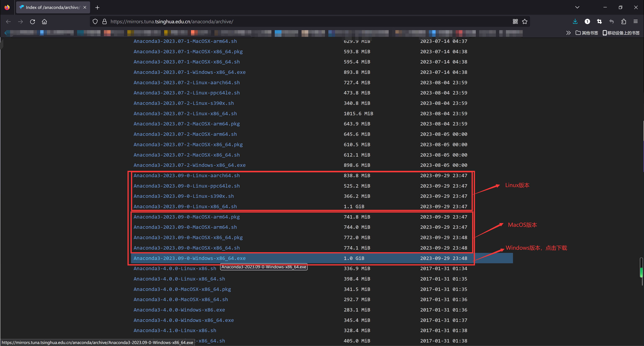Click the 1.1 GiB size value
Screen dimensions: 644x346
click(354, 206)
